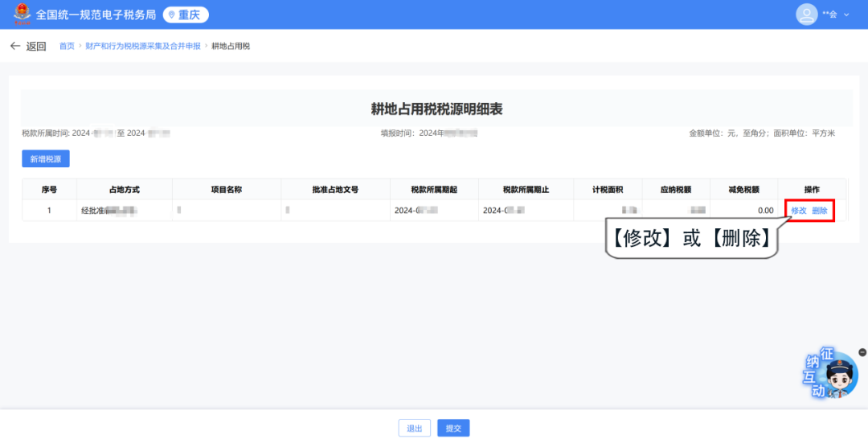Click the 0.00 减免税额 cell

pos(744,211)
